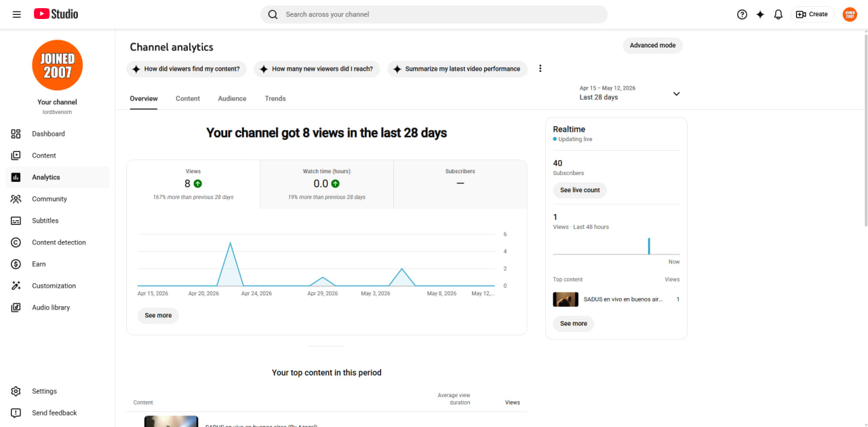Click 'Summarize my latest video performance' chip
Image resolution: width=868 pixels, height=427 pixels.
(457, 69)
